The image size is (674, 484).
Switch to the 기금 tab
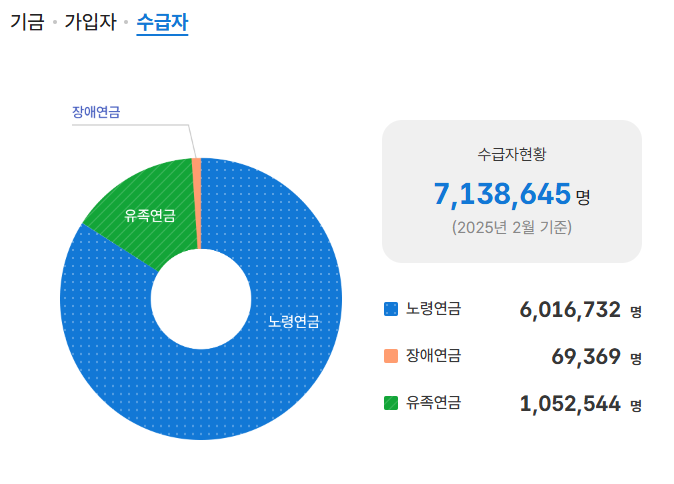[x=27, y=22]
